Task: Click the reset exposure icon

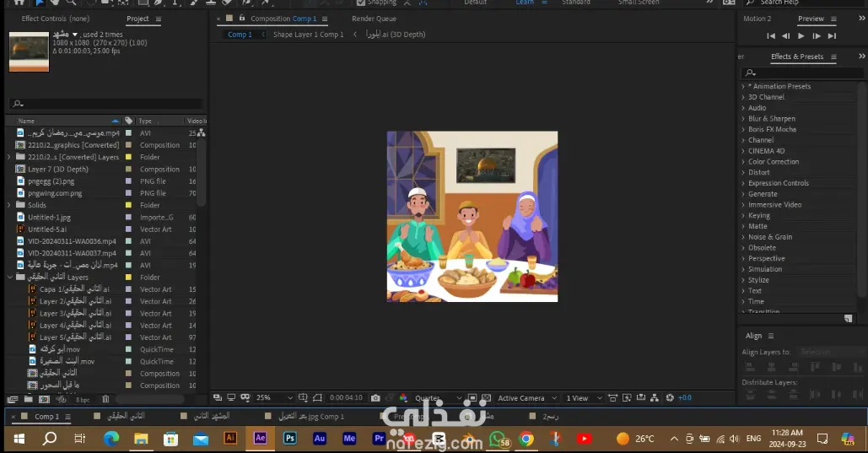Action: click(670, 397)
